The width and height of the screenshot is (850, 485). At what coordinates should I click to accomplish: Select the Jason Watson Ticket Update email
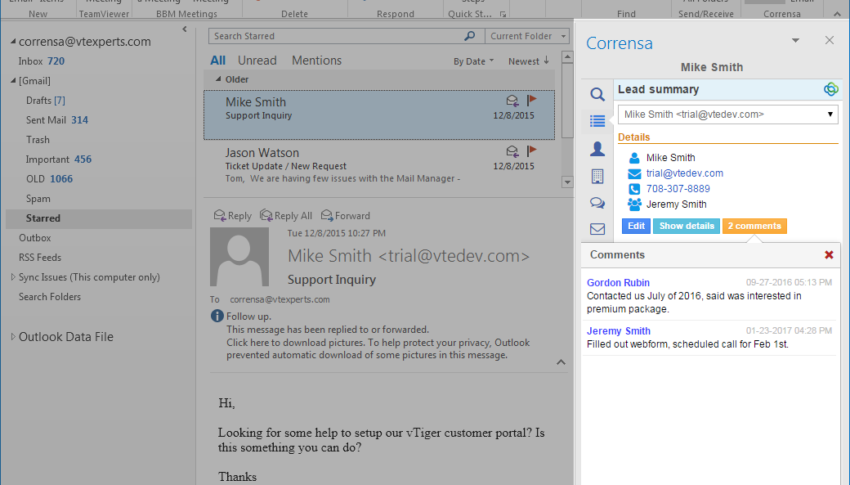pos(379,165)
